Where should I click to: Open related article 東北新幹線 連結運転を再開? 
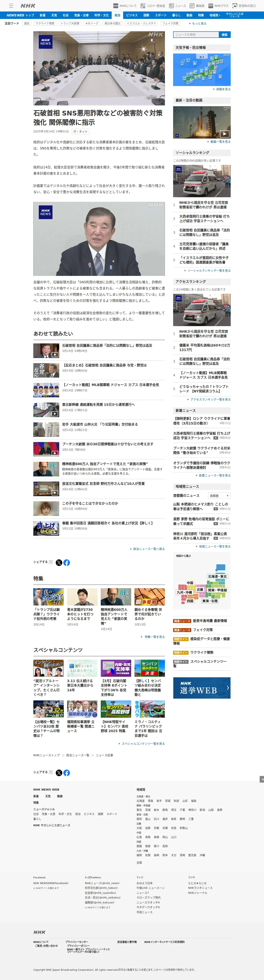tap(98, 404)
